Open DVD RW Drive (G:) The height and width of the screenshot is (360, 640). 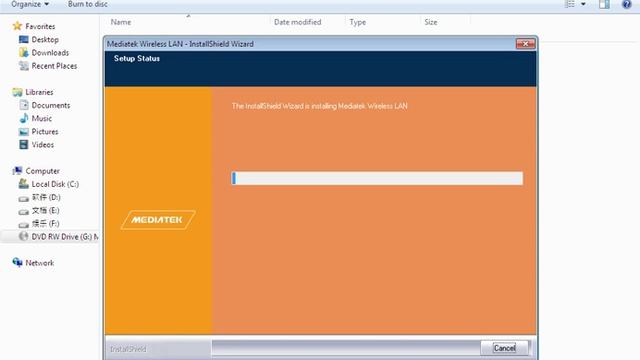(x=64, y=237)
